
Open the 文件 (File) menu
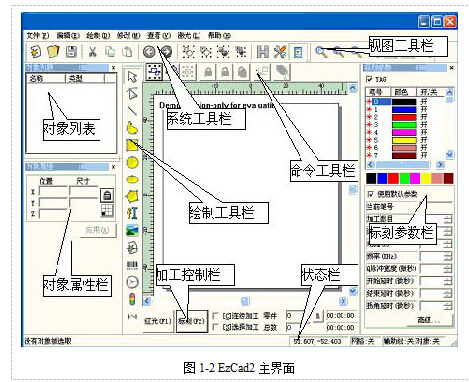pos(37,35)
